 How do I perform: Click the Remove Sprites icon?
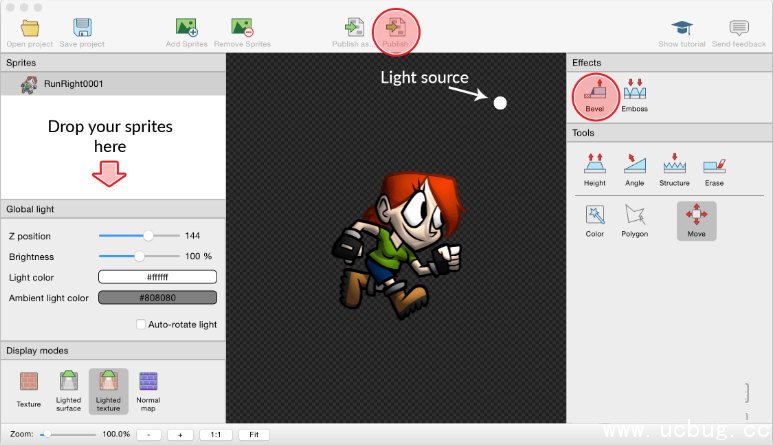[x=242, y=27]
